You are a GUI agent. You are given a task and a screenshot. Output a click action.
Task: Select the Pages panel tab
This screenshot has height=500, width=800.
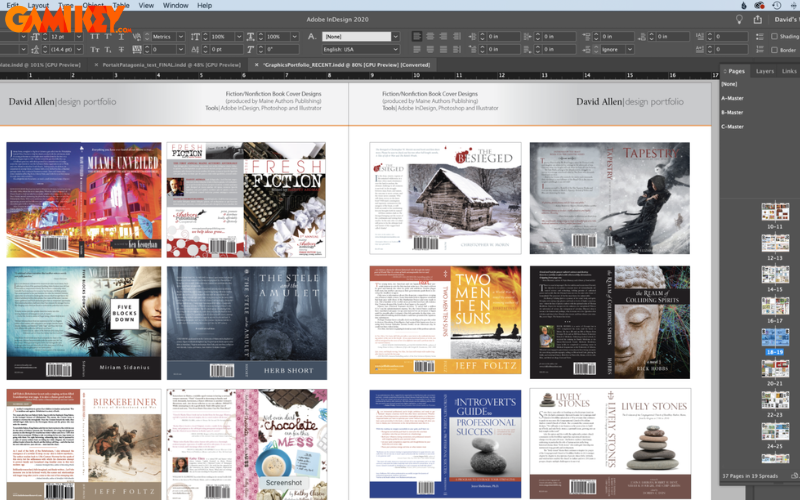tap(736, 71)
